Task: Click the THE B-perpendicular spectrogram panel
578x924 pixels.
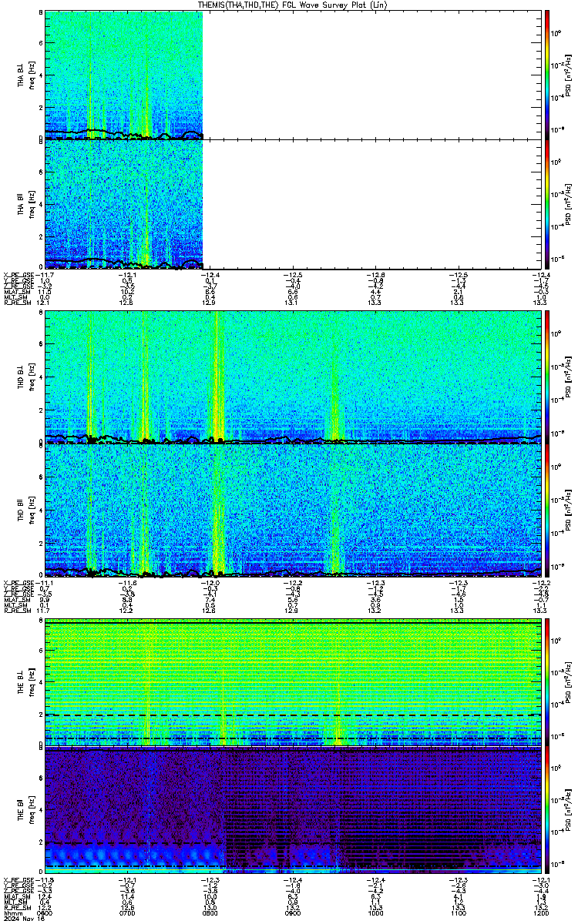Action: [x=293, y=683]
